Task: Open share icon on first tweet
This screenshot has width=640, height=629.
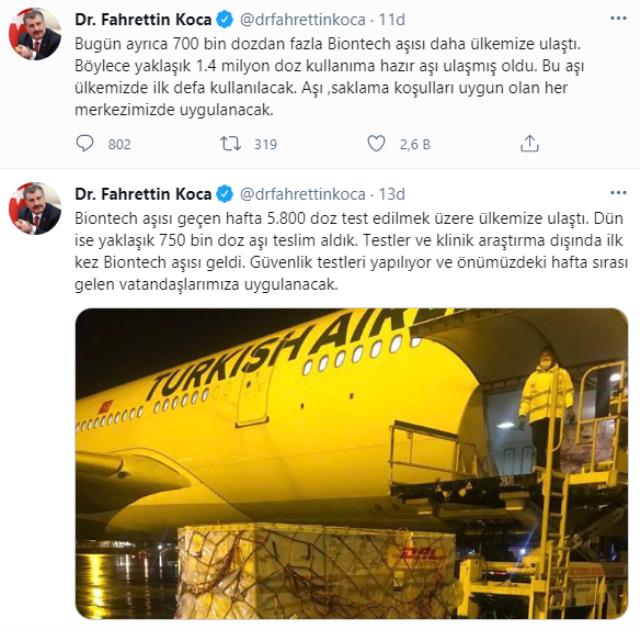Action: (529, 144)
